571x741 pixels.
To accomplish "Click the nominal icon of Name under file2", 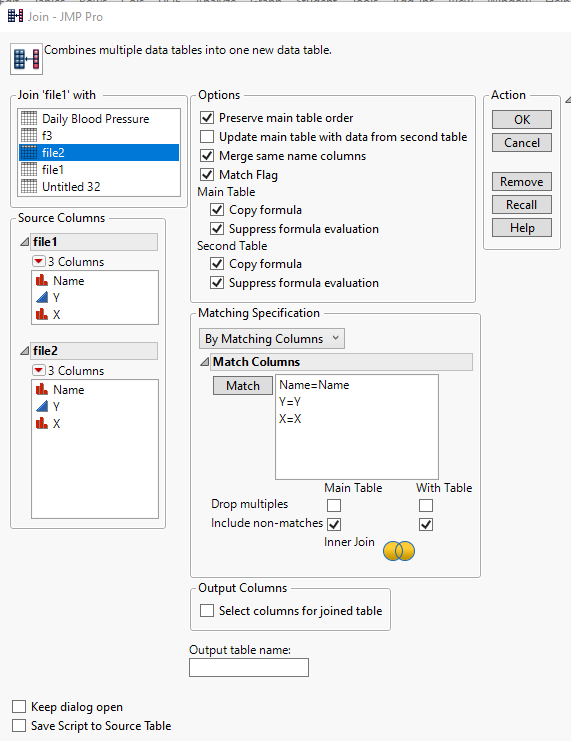I will point(42,389).
